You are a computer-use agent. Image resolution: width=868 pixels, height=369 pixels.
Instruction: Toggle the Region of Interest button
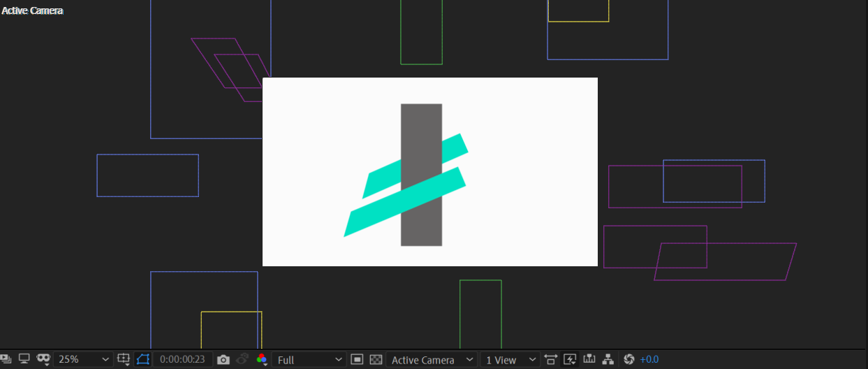coord(357,359)
